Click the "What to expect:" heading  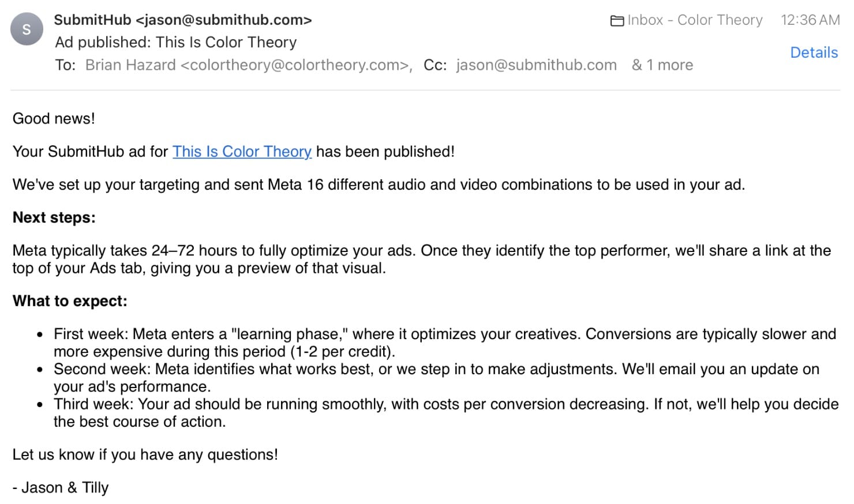70,302
